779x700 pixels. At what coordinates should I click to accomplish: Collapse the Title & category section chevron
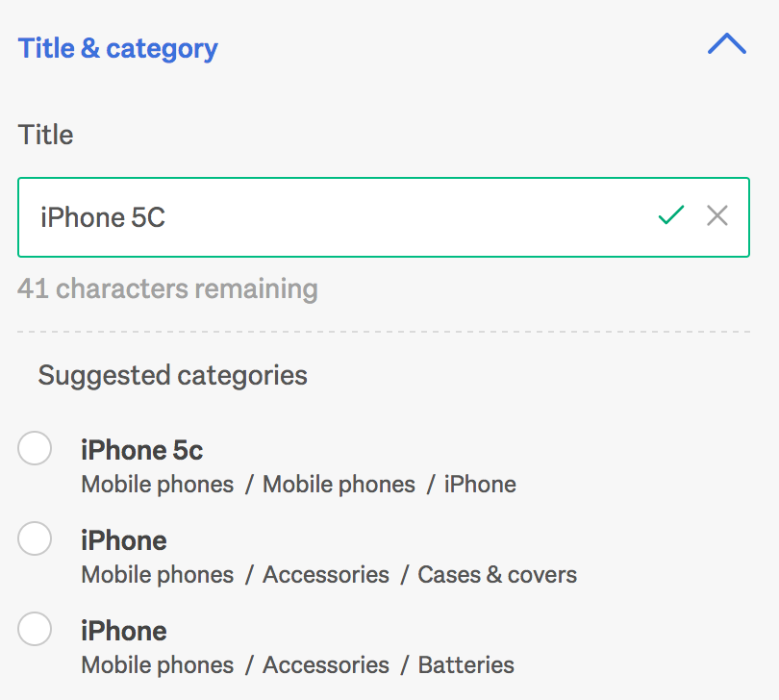coord(726,44)
